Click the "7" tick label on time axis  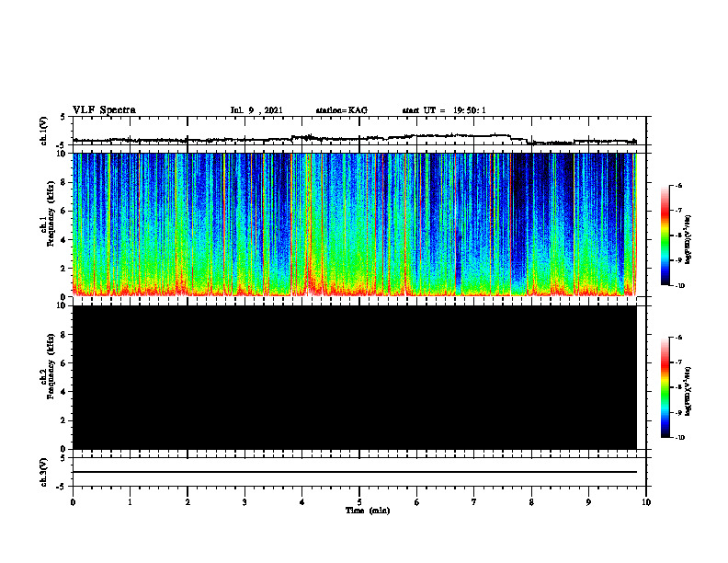(474, 502)
